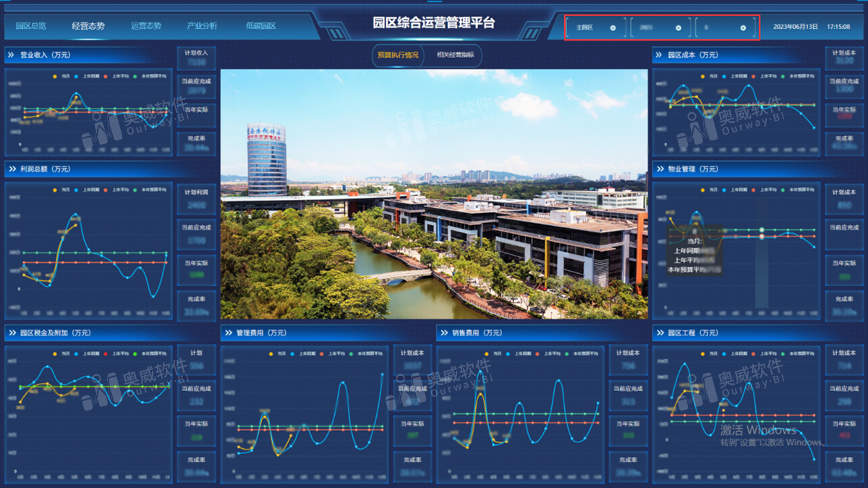Toggle 上年同期 series in 营业收入 chart legend

88,75
